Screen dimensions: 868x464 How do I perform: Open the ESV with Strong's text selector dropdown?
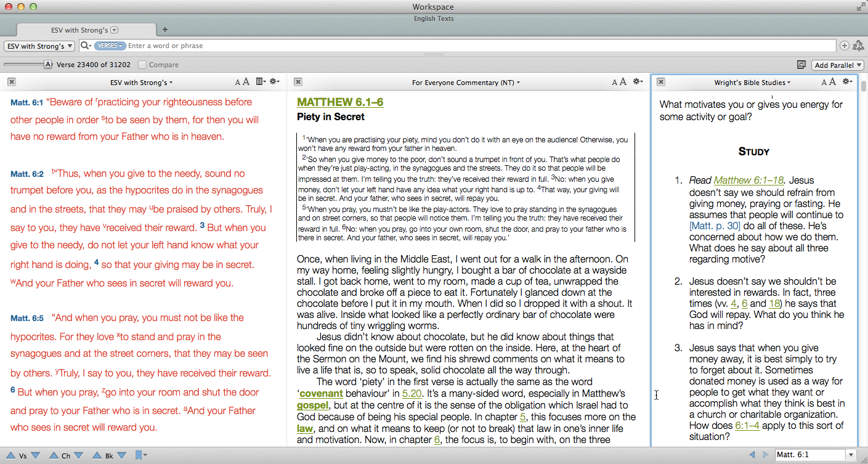pos(39,46)
